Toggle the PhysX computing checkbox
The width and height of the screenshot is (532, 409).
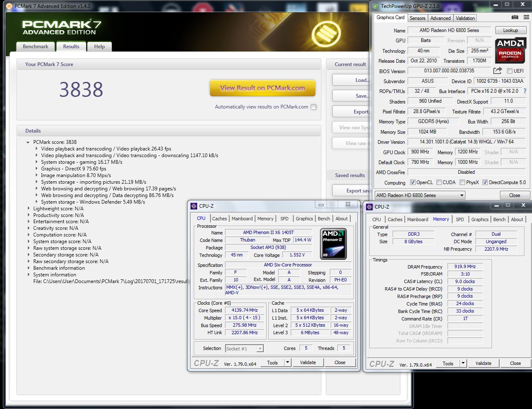[462, 182]
